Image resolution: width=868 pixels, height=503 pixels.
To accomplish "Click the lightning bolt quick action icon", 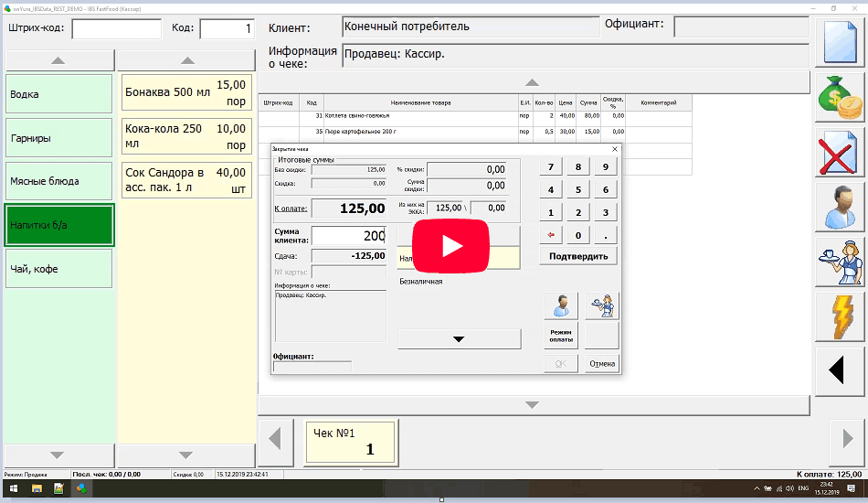I will (x=841, y=316).
